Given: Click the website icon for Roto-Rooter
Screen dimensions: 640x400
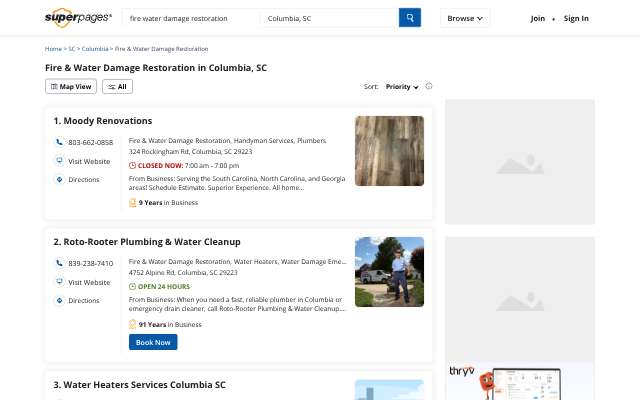Looking at the screenshot, I should pyautogui.click(x=59, y=282).
